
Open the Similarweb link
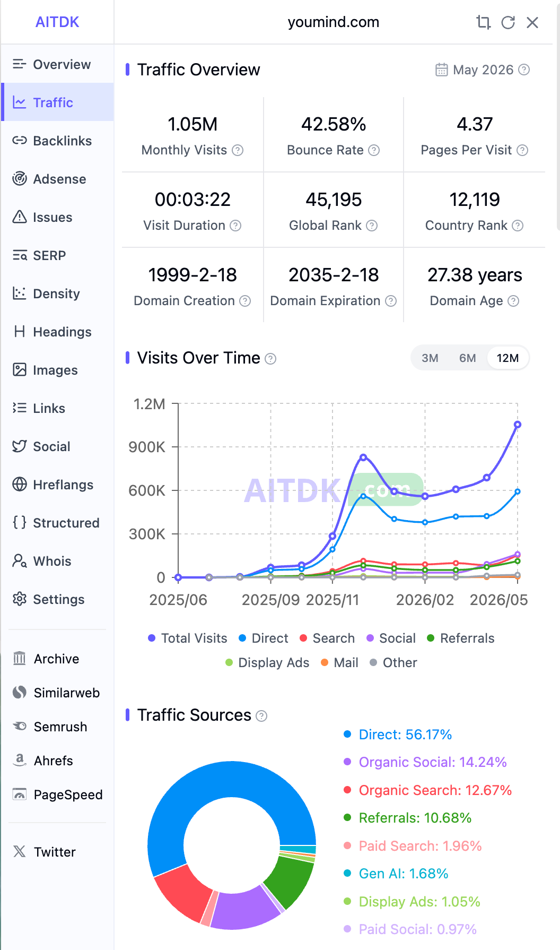(x=57, y=693)
